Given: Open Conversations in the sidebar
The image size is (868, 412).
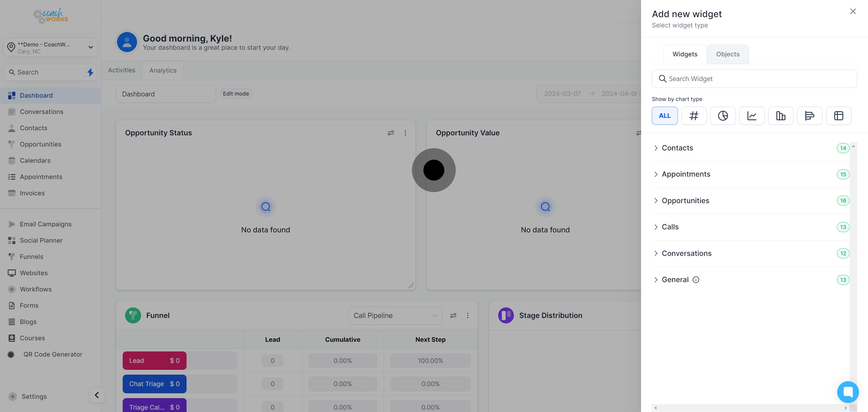Looking at the screenshot, I should (42, 112).
